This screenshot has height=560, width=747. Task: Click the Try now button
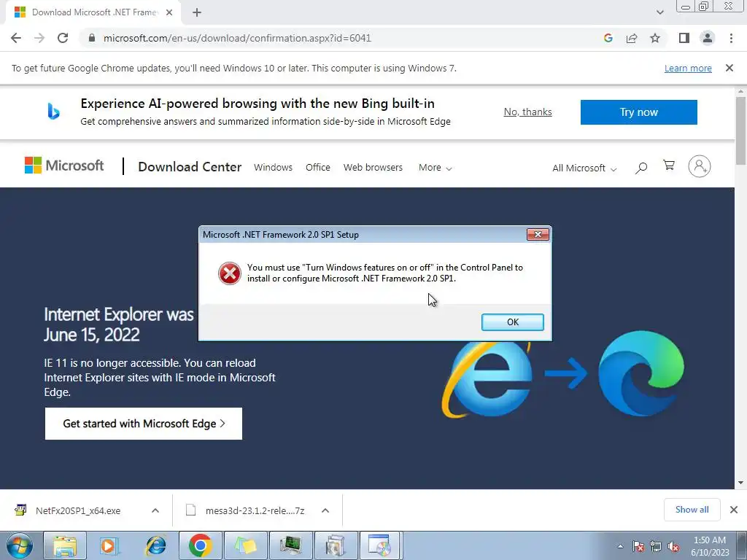point(639,112)
